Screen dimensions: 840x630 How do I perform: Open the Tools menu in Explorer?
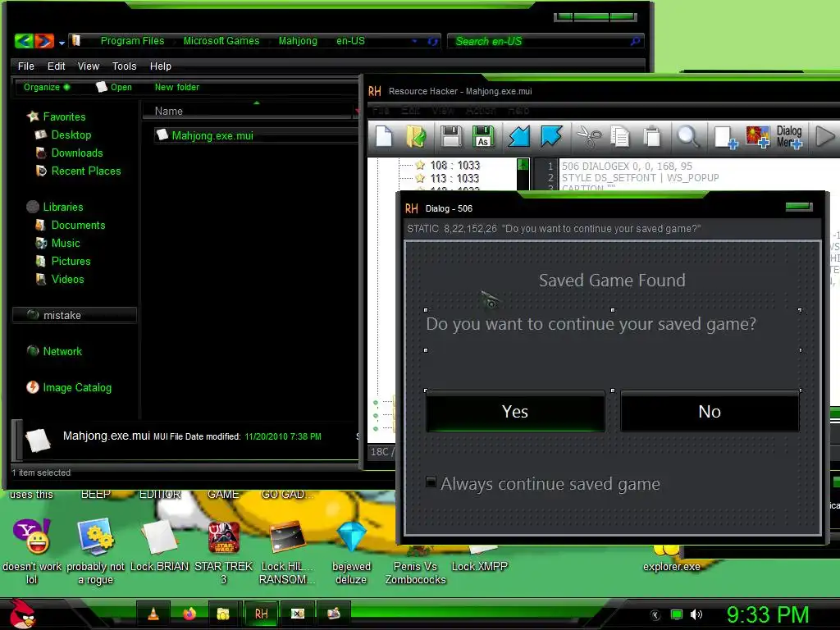tap(125, 66)
